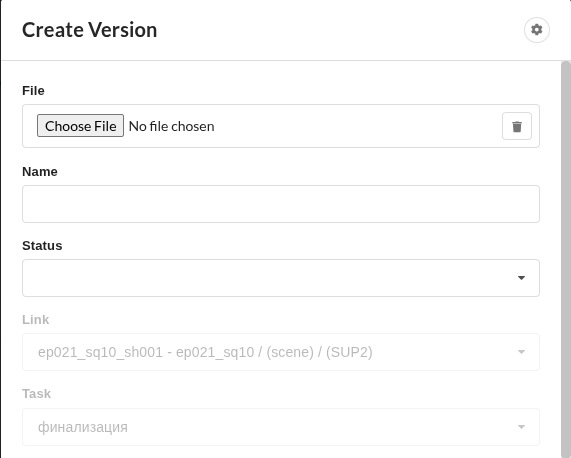Click the Name field label

click(x=40, y=171)
